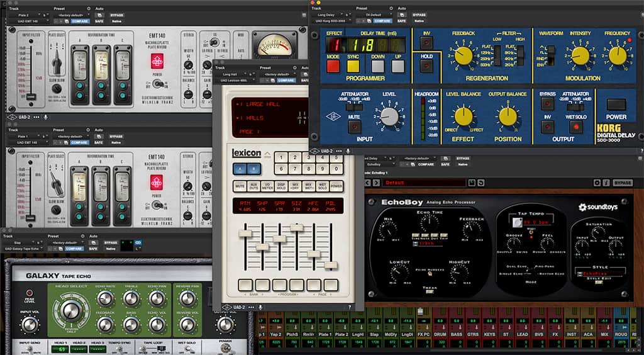
Task: Click the previous preset arrow in EchoBoy
Action: click(367, 183)
